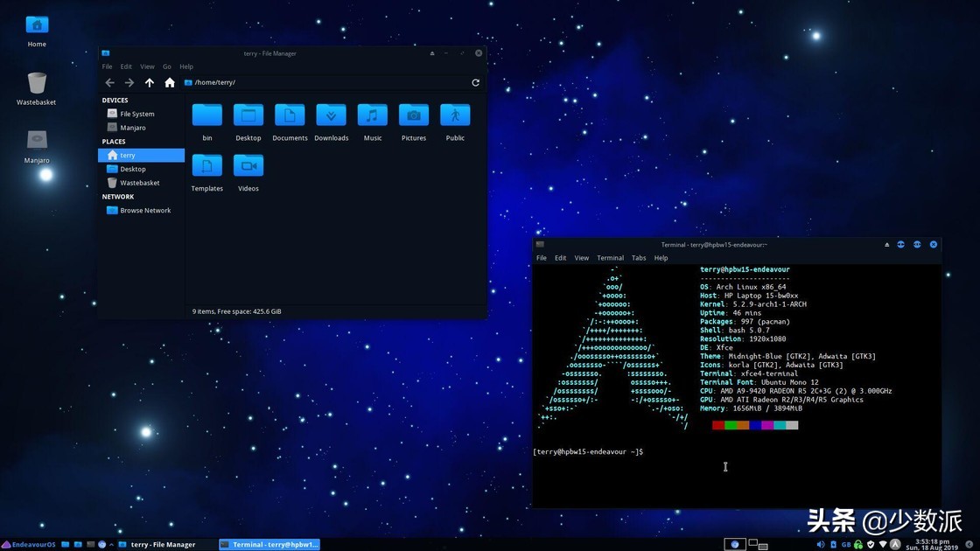Collapse the PLACES section in the sidebar
980x551 pixels.
113,141
